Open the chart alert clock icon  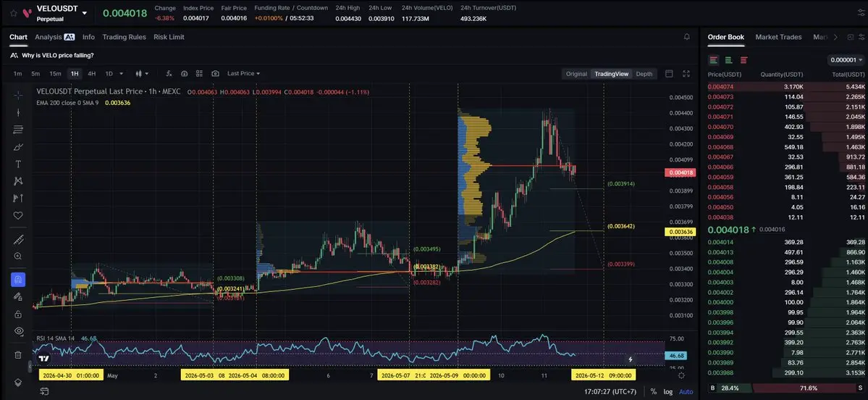click(x=185, y=74)
